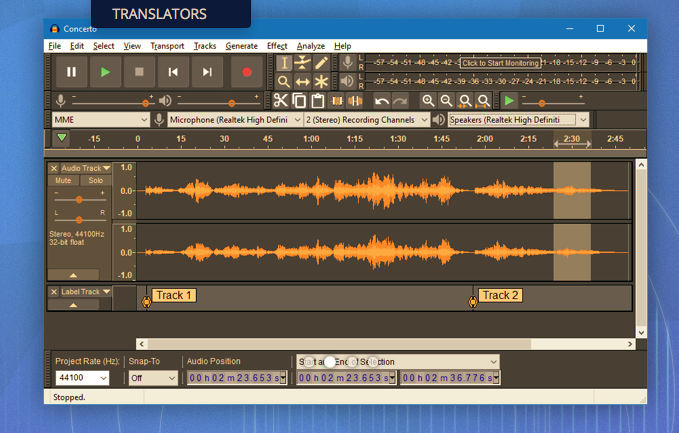Image resolution: width=679 pixels, height=433 pixels.
Task: Collapse the Label Track with its arrow
Action: (74, 305)
